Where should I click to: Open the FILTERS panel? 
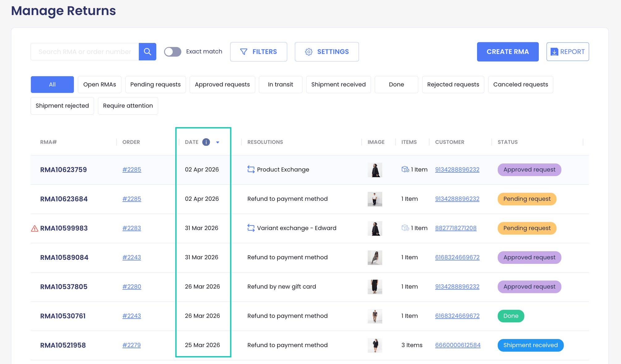pyautogui.click(x=259, y=52)
